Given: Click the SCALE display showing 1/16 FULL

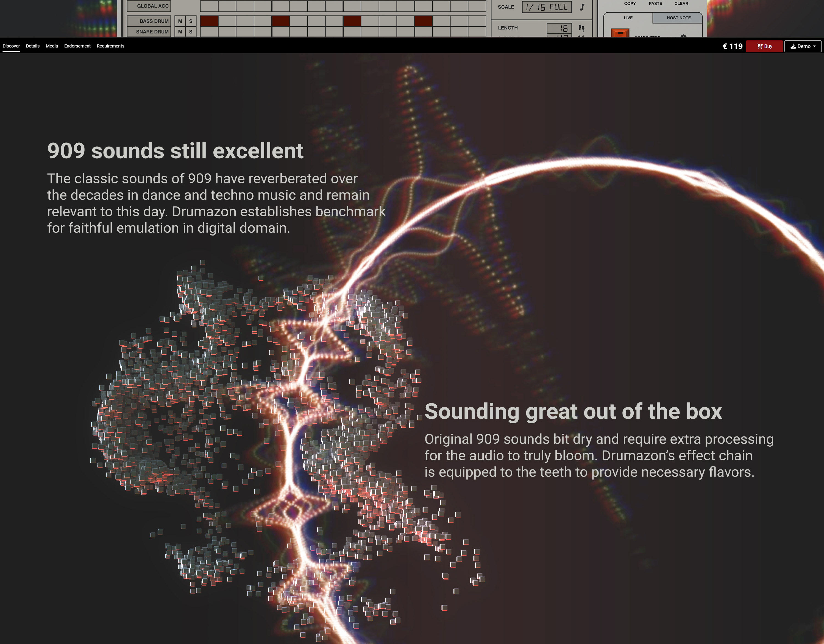Looking at the screenshot, I should tap(547, 7).
